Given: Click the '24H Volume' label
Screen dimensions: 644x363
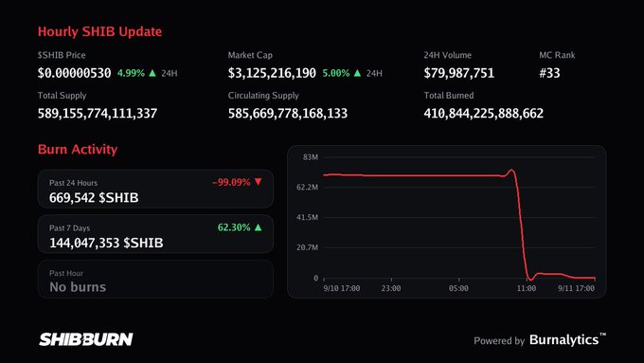Looking at the screenshot, I should (x=448, y=55).
